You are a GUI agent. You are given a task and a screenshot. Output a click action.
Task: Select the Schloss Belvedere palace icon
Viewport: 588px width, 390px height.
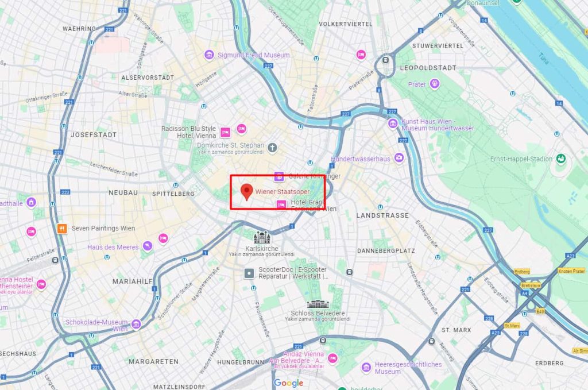318,304
